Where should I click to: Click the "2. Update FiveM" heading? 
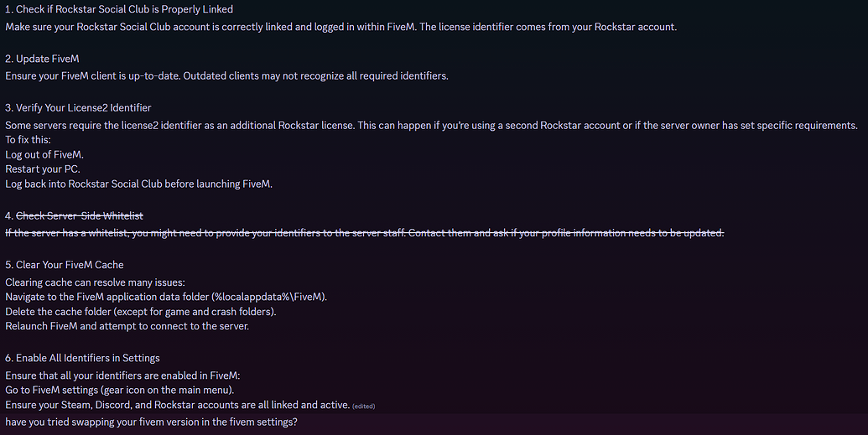pos(42,59)
